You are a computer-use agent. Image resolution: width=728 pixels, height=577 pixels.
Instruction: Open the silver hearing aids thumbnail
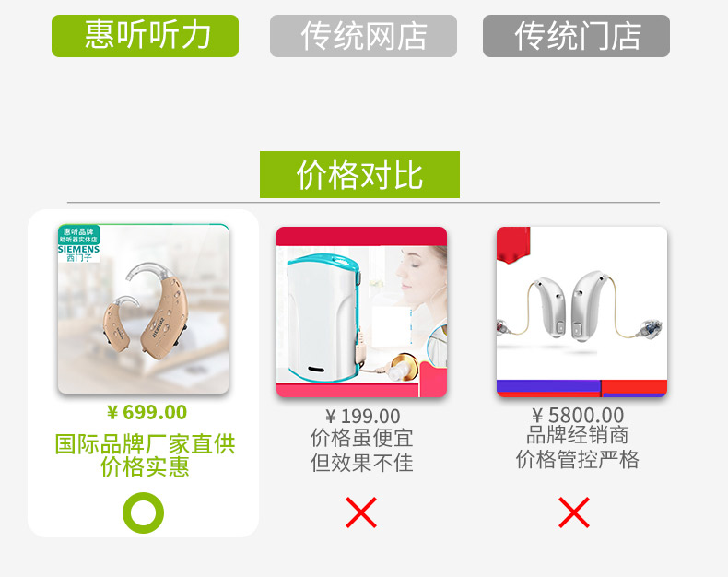[581, 312]
